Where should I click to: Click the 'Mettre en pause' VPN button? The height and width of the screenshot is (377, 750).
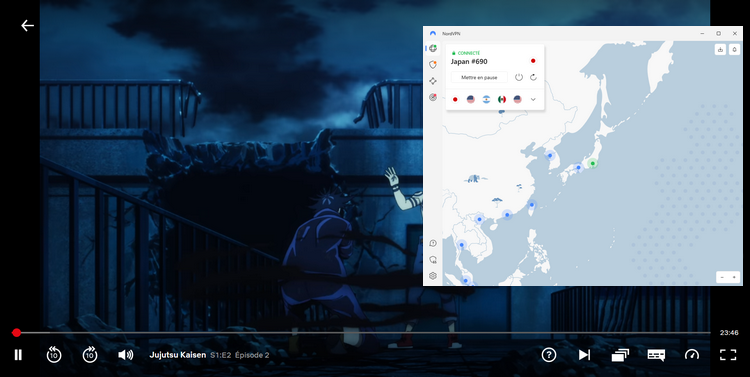click(x=479, y=78)
